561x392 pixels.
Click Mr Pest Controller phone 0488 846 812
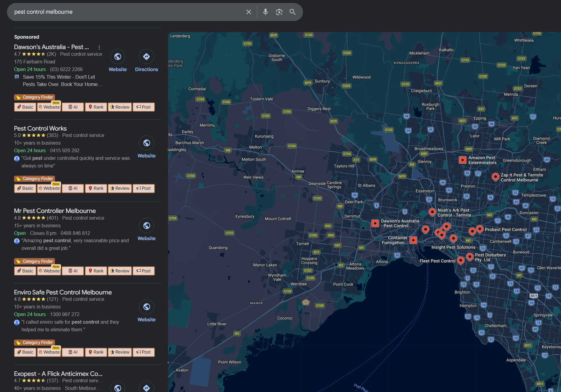click(75, 233)
